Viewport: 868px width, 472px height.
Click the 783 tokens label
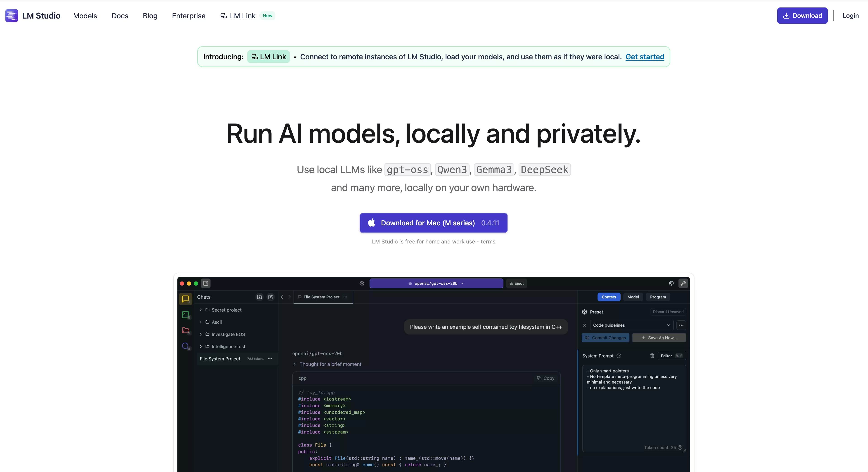point(255,359)
